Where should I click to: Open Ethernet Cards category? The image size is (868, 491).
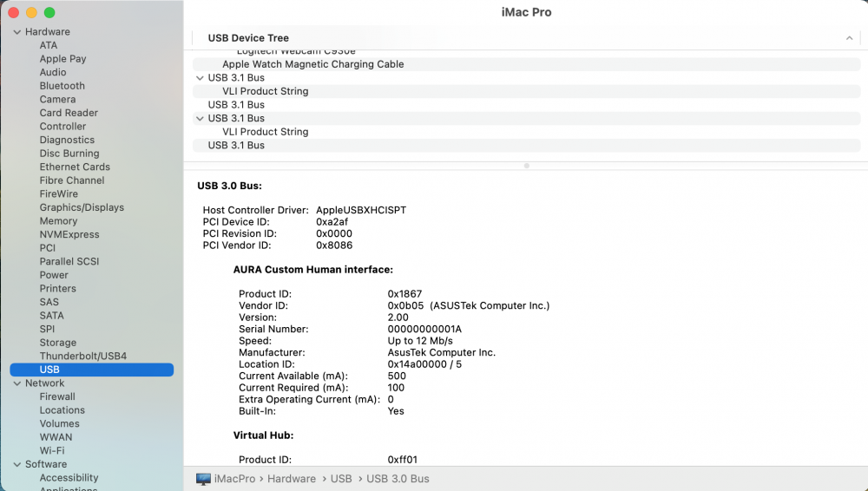(75, 167)
